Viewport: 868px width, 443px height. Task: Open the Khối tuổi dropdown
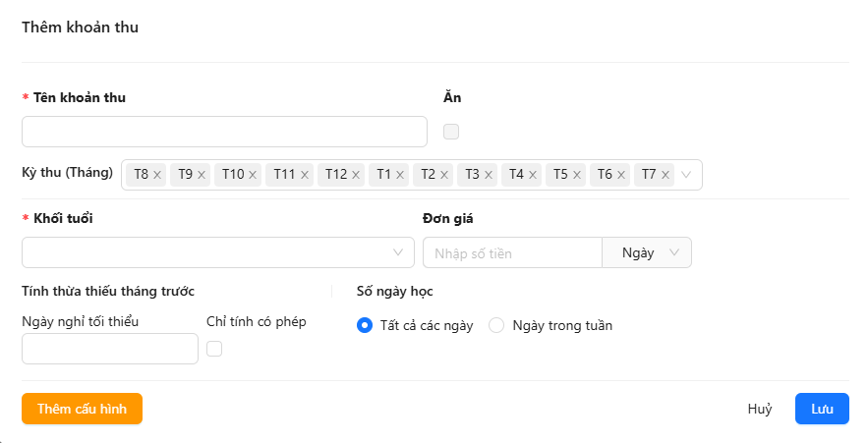(x=217, y=252)
